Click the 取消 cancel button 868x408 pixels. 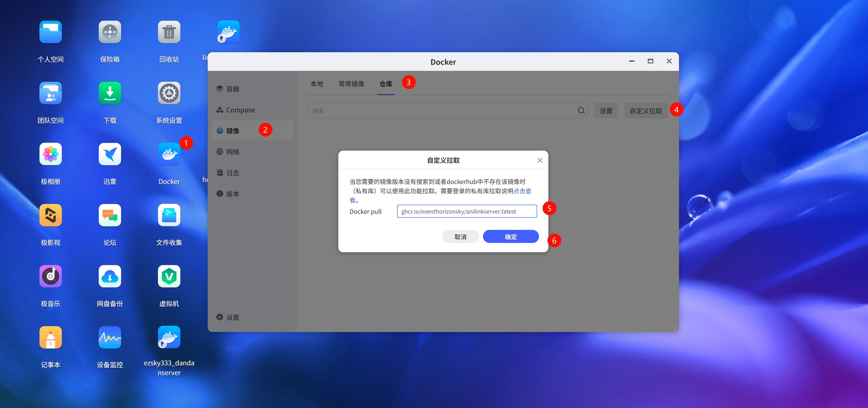(x=460, y=237)
